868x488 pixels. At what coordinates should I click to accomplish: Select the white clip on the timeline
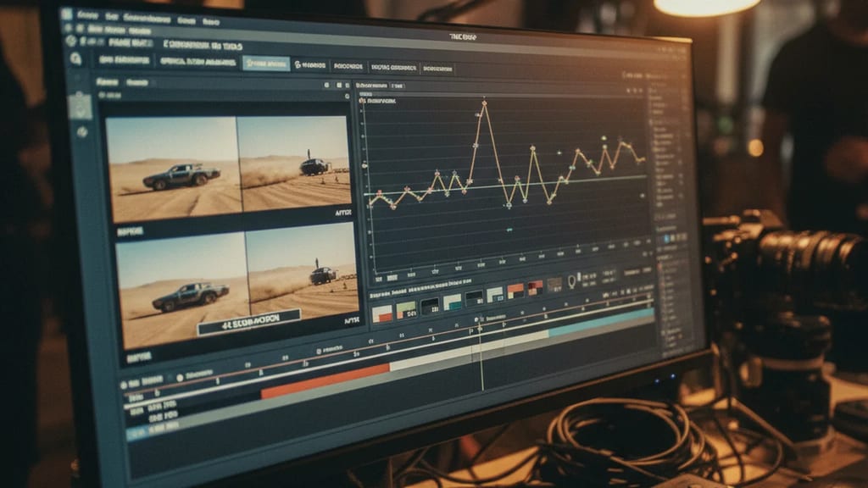click(469, 350)
